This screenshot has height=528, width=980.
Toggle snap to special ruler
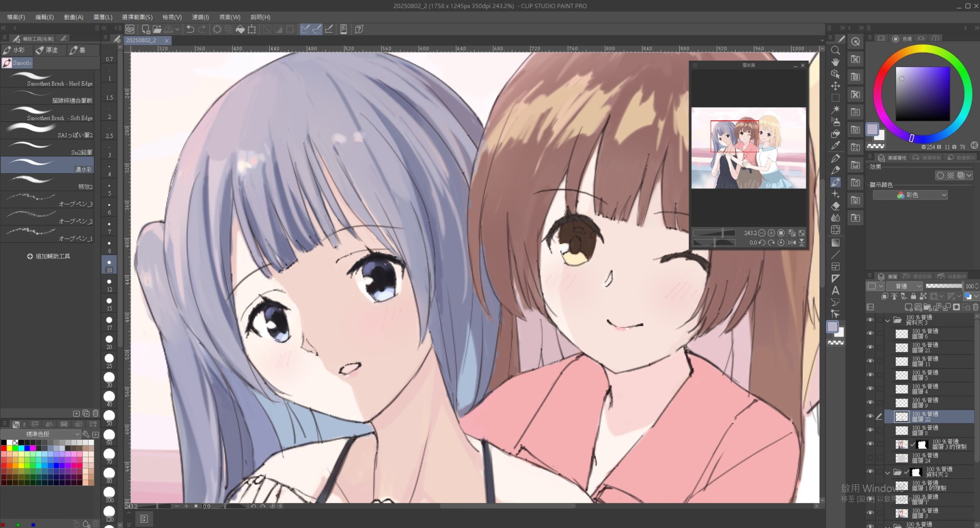(x=317, y=29)
